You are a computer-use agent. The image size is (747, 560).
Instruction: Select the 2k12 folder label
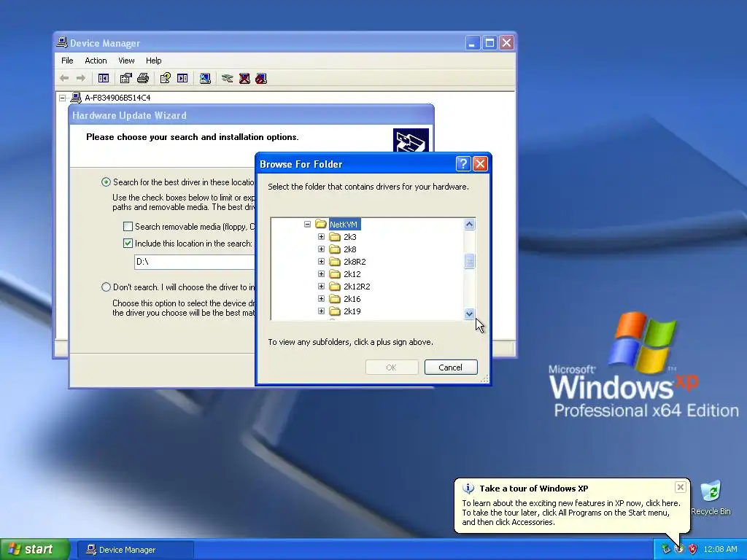pos(352,274)
